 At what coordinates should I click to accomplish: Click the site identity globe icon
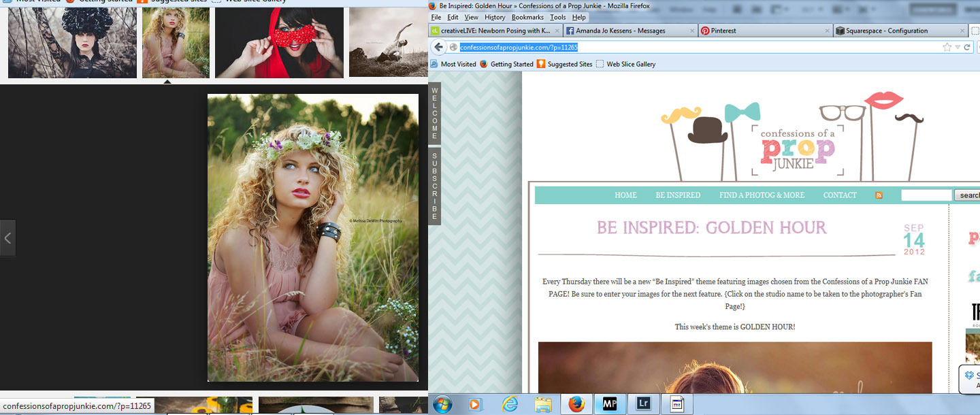pos(453,47)
